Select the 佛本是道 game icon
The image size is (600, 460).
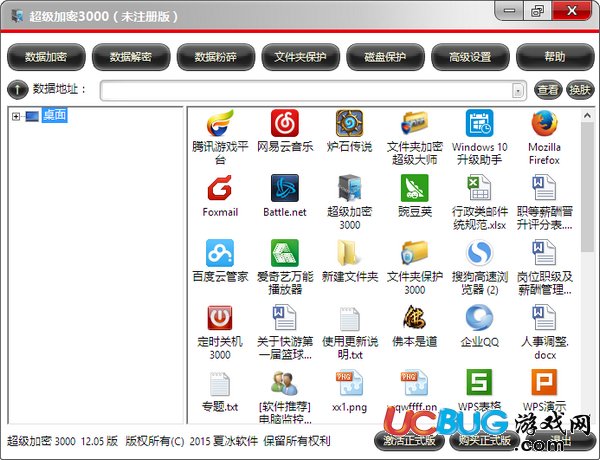pos(414,318)
